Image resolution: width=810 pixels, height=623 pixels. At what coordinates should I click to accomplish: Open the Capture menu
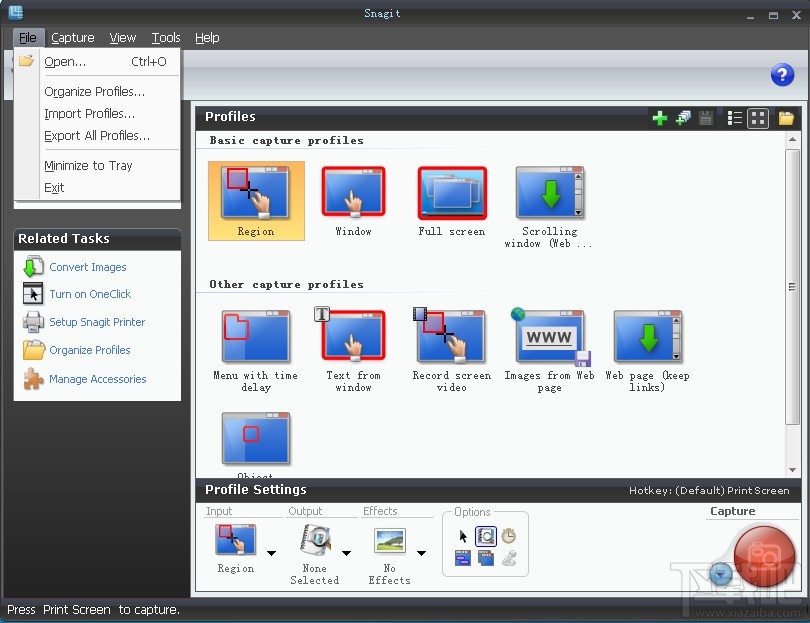pyautogui.click(x=72, y=37)
